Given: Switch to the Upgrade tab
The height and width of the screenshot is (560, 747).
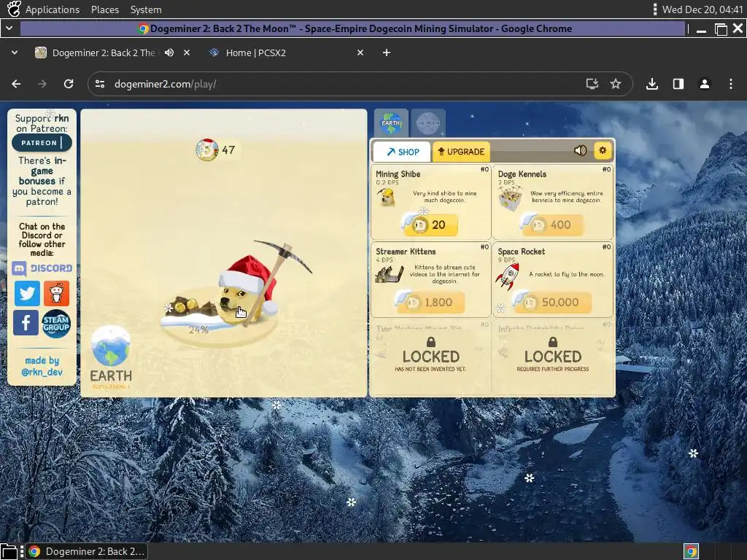Looking at the screenshot, I should pos(461,152).
